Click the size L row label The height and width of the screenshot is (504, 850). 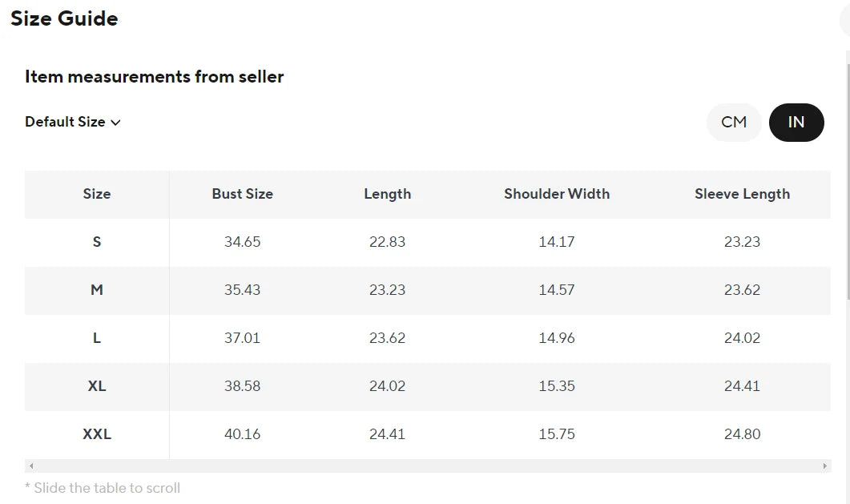(97, 338)
